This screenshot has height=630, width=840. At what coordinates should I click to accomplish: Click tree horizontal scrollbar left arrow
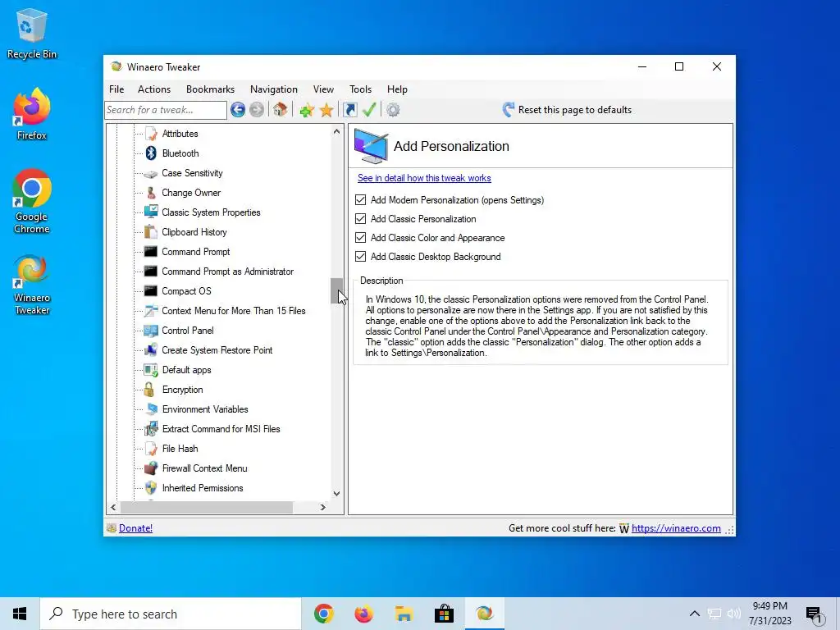click(113, 507)
